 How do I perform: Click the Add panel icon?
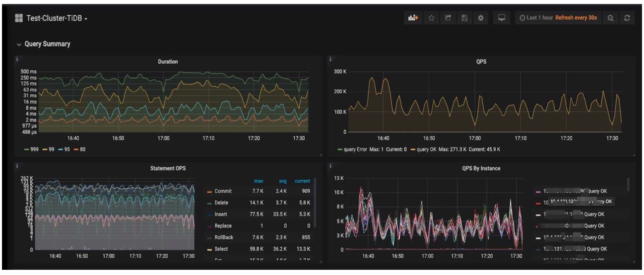click(x=413, y=18)
